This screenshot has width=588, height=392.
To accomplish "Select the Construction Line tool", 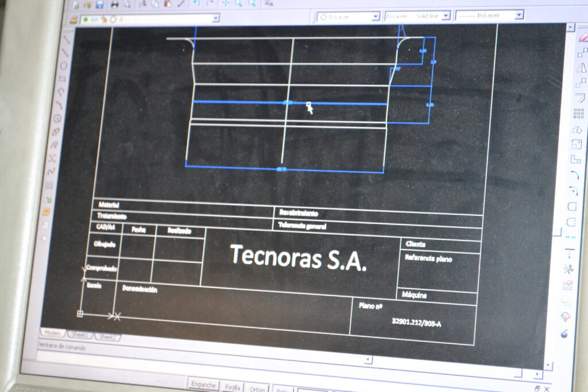I will [65, 52].
